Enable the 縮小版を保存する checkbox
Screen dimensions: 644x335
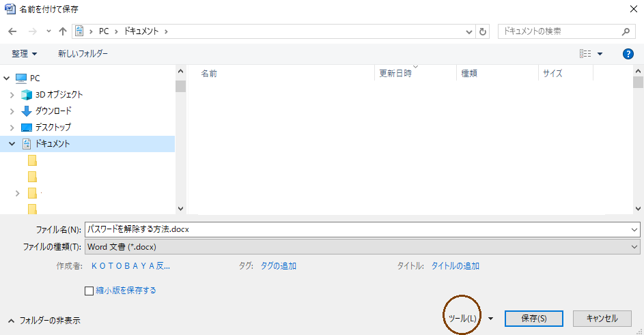(89, 291)
